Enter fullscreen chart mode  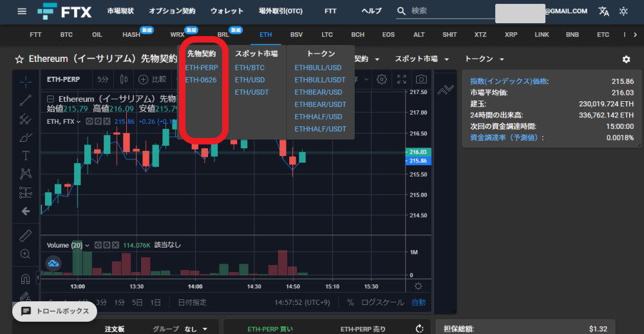pos(402,79)
